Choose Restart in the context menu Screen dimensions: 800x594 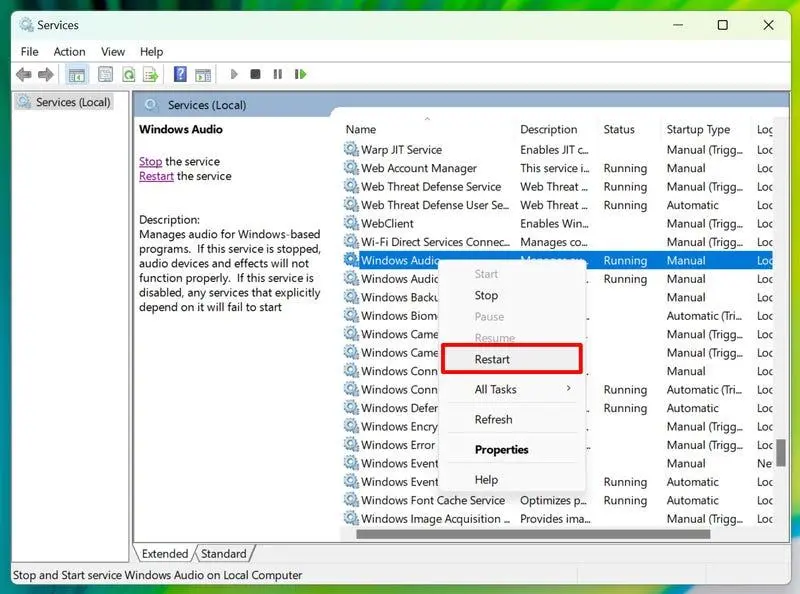click(512, 359)
